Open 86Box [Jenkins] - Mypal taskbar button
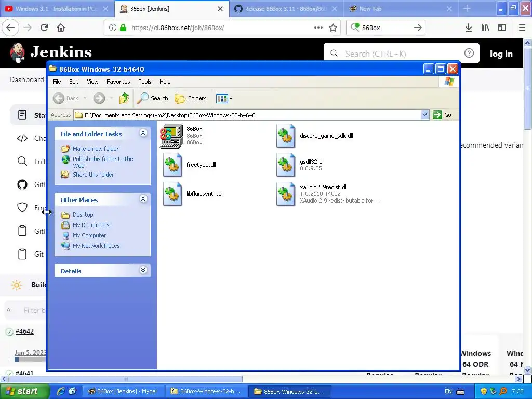The height and width of the screenshot is (399, 532). (x=124, y=391)
